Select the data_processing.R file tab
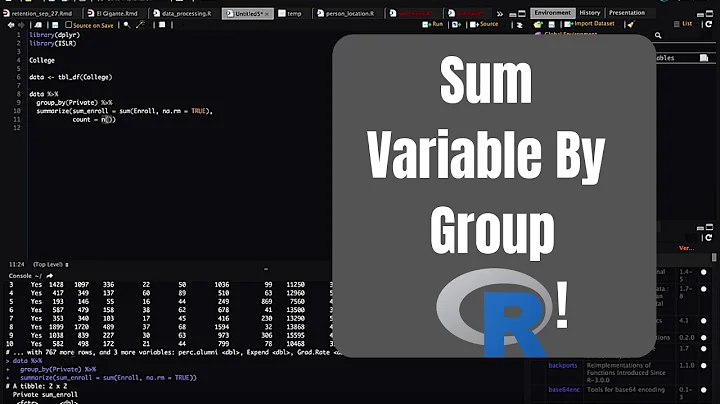 pos(186,14)
